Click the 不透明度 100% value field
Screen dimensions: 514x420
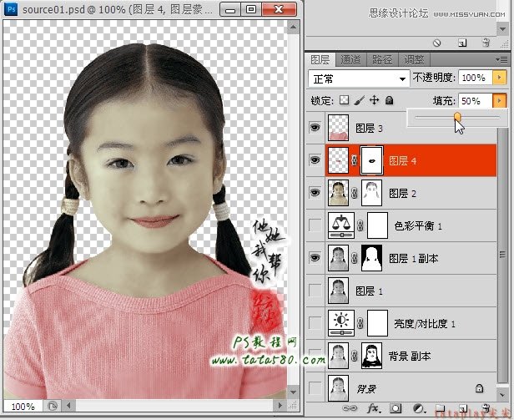[476, 78]
